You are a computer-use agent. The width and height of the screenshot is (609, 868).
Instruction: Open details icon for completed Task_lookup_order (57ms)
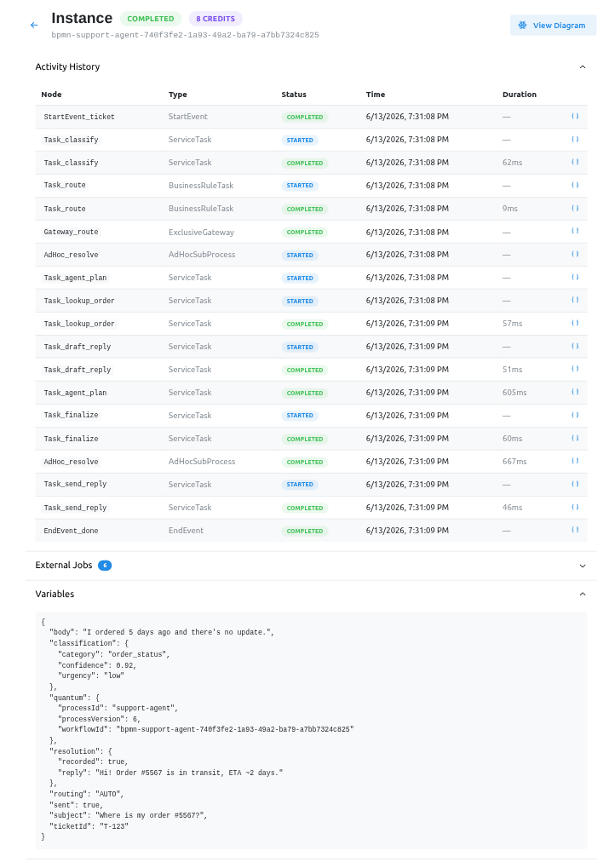575,324
